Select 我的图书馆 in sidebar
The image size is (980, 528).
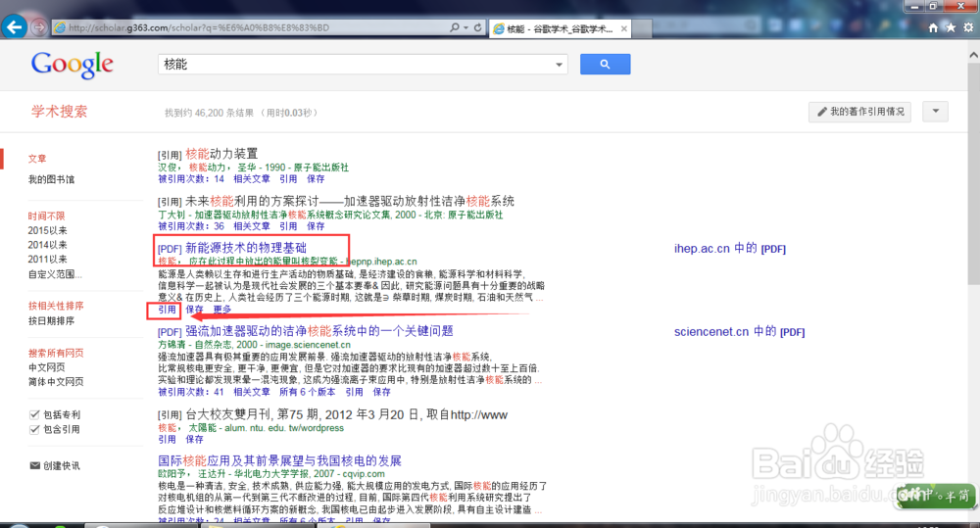point(51,179)
